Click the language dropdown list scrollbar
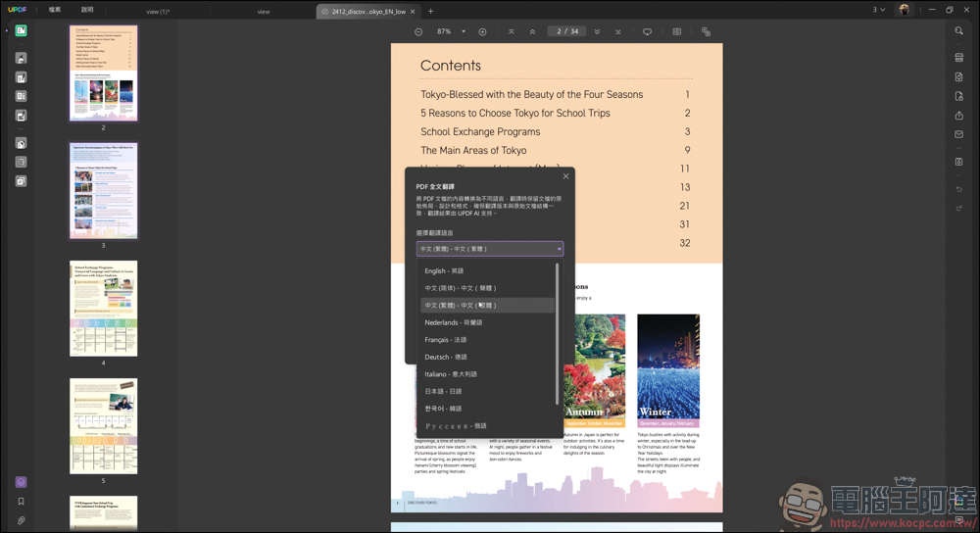Screen dimensions: 980x533 click(x=557, y=334)
